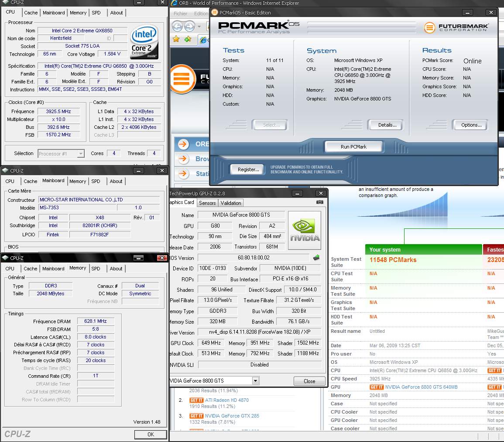Click the Internet Explorer title bar icon
This screenshot has height=442, width=504.
point(174,3)
